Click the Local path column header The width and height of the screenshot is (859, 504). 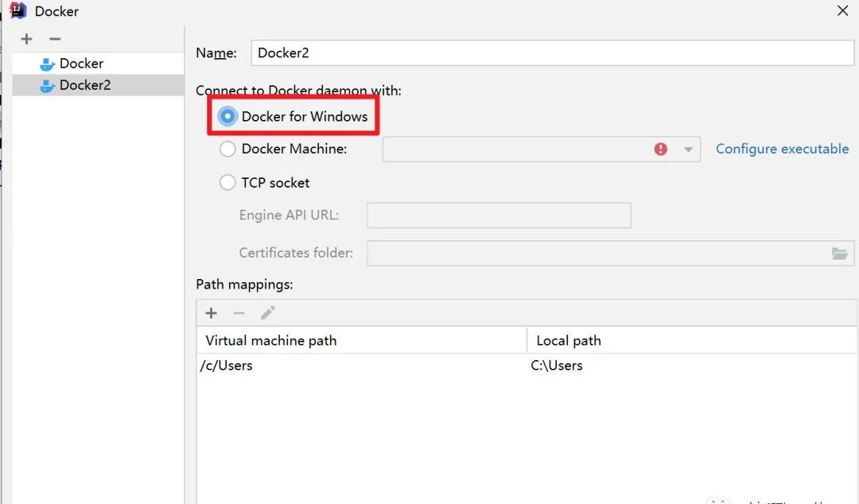coord(693,340)
